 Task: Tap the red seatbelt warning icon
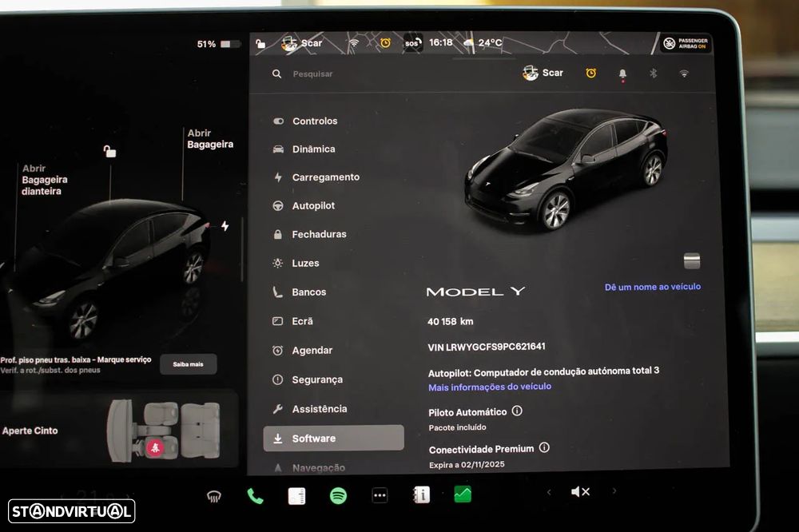[x=156, y=448]
